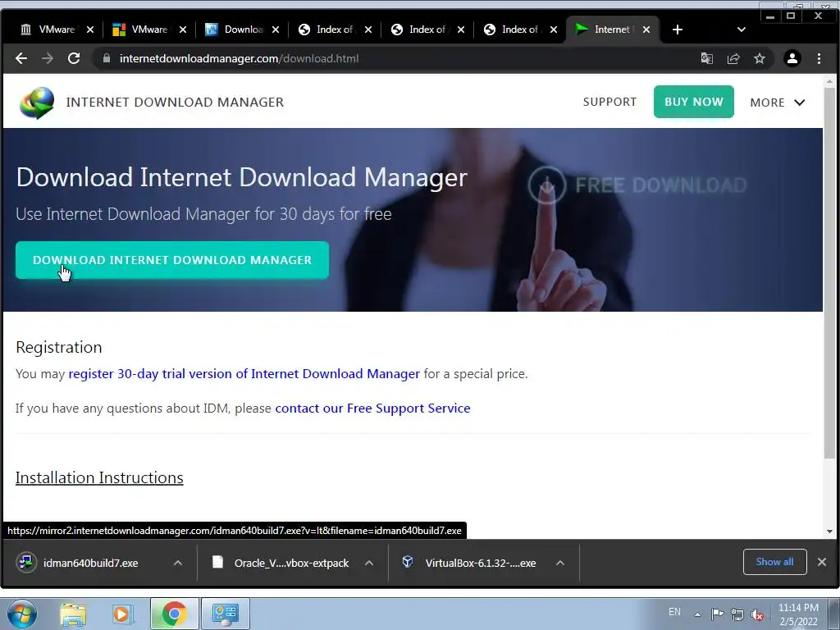
Task: Click the lock icon in address bar
Action: (107, 58)
